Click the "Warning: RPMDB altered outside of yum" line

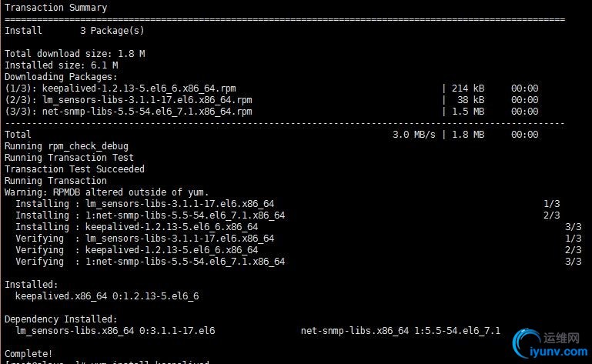coord(107,192)
